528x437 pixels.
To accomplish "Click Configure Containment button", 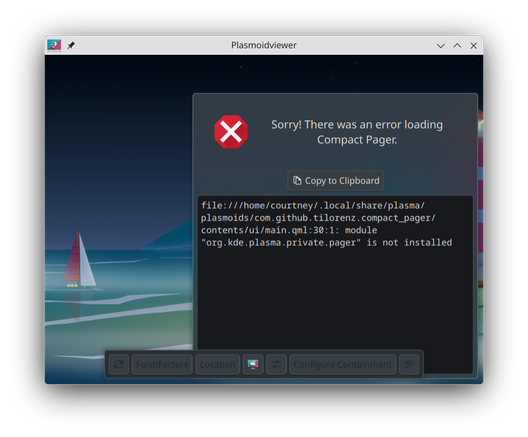I will click(x=342, y=364).
